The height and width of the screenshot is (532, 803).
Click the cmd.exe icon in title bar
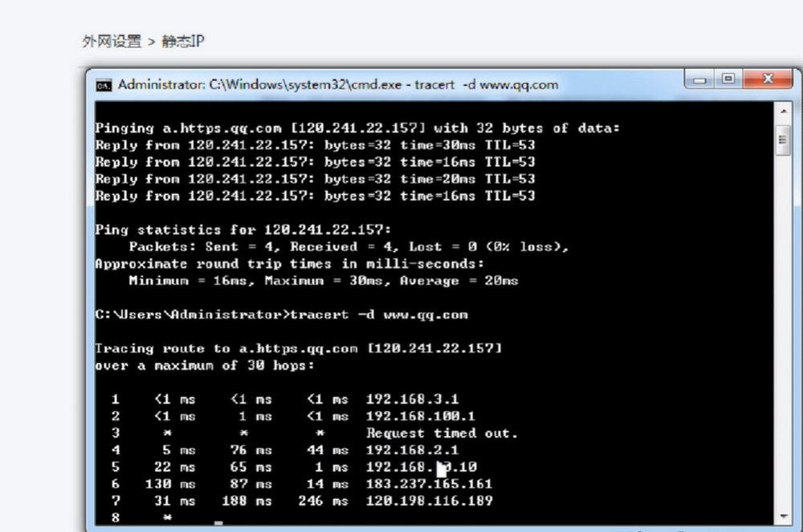coord(104,85)
